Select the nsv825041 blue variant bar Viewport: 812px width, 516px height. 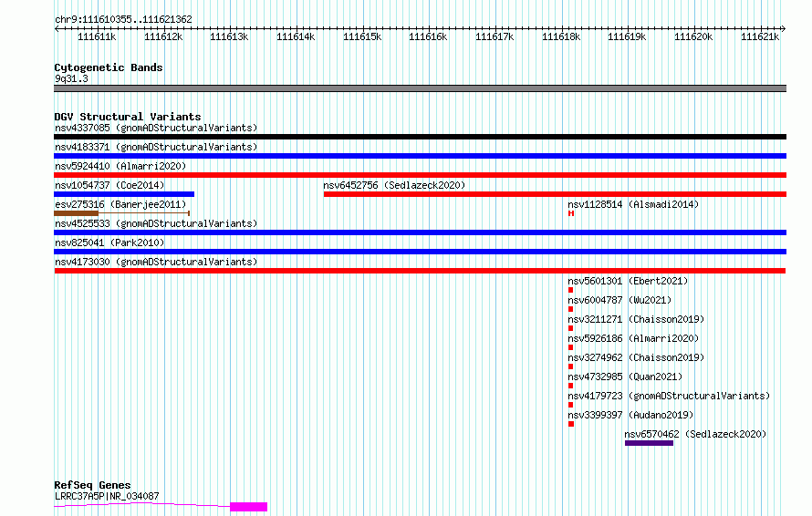click(x=420, y=252)
